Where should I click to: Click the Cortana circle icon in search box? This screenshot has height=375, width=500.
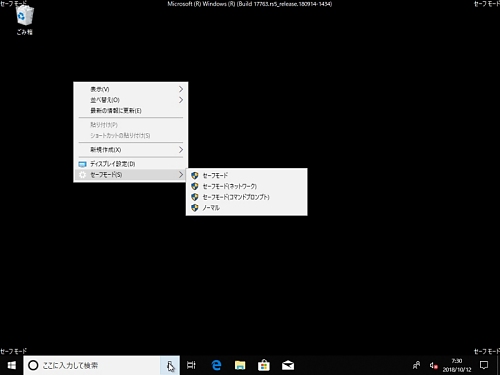tap(33, 365)
